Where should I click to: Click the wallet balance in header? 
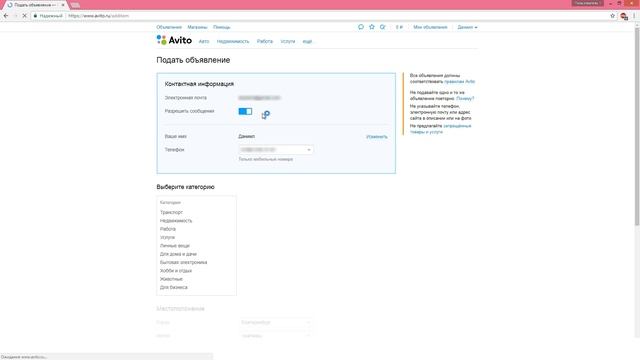pyautogui.click(x=399, y=27)
